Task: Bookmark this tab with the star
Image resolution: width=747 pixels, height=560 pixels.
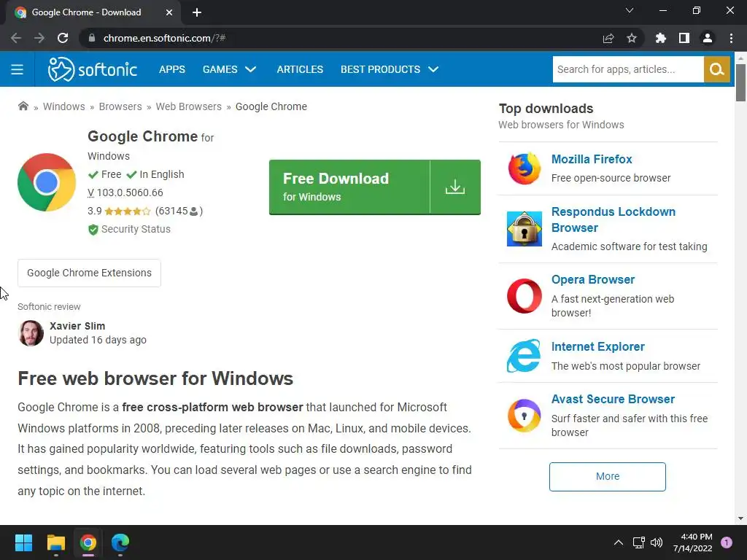Action: click(x=632, y=38)
